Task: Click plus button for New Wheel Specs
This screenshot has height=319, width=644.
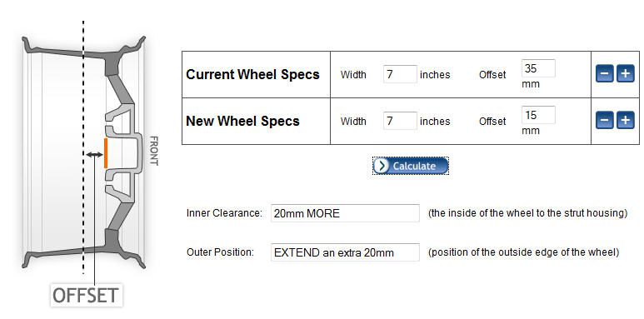Action: click(626, 120)
